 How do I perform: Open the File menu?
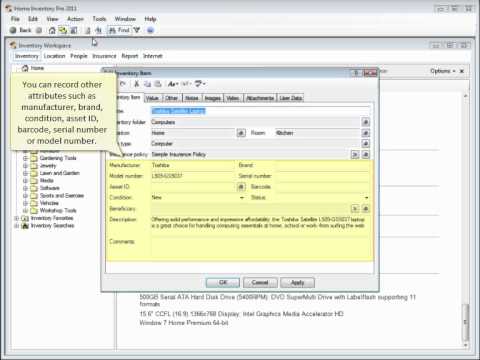pyautogui.click(x=15, y=19)
